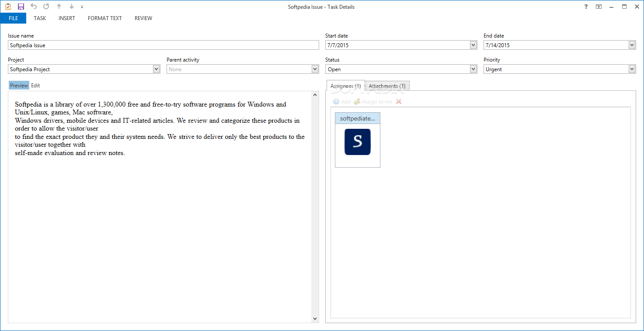The width and height of the screenshot is (644, 331).
Task: Click the description preview text area
Action: pyautogui.click(x=160, y=207)
